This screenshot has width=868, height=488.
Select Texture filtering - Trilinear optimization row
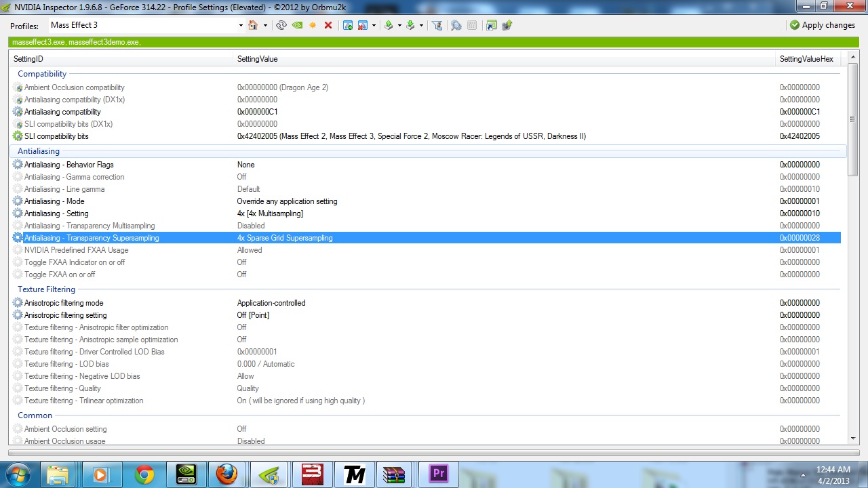click(x=425, y=401)
